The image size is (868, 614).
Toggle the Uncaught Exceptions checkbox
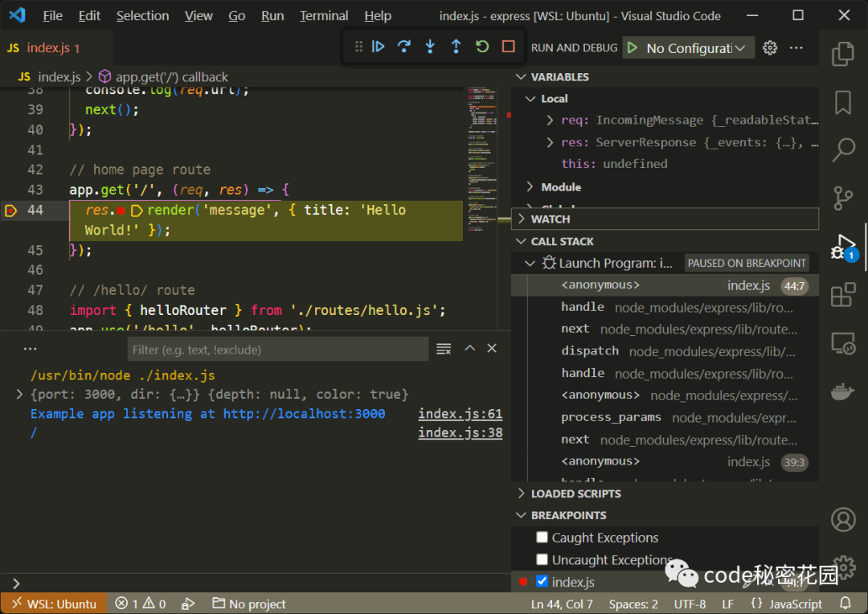[x=542, y=559]
